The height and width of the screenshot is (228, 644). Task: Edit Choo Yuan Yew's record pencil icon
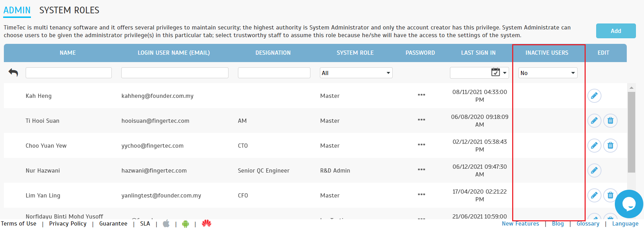[594, 146]
